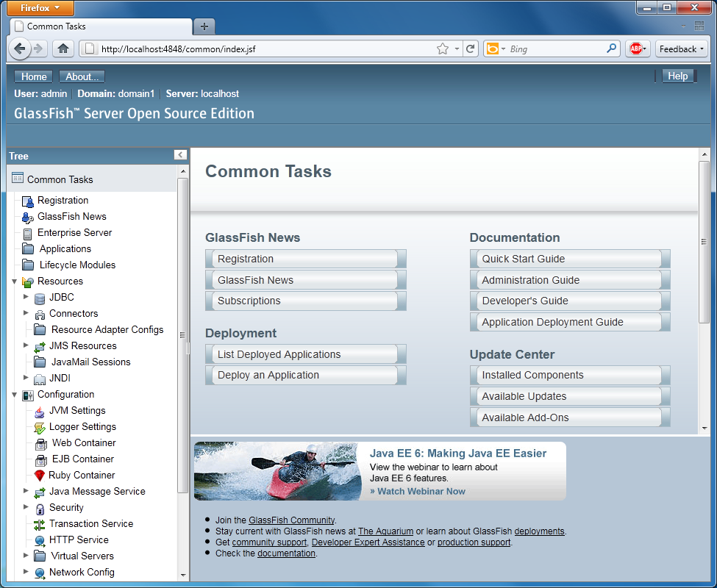Click the GlassFish News tree icon
Image resolution: width=717 pixels, height=588 pixels.
[27, 217]
